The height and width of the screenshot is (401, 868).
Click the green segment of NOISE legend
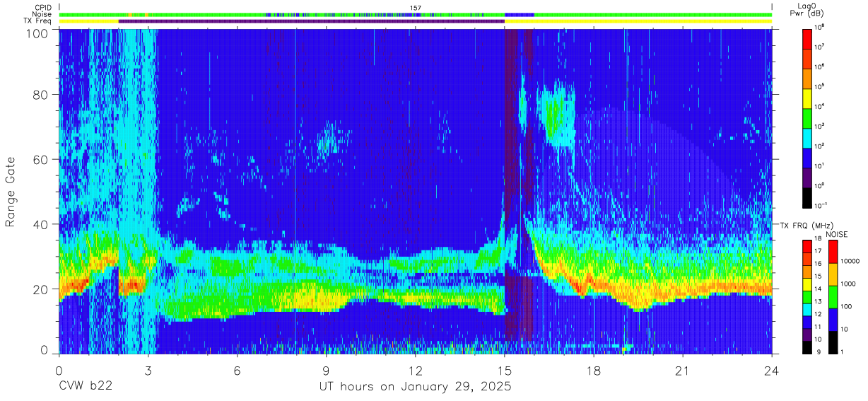pyautogui.click(x=832, y=297)
